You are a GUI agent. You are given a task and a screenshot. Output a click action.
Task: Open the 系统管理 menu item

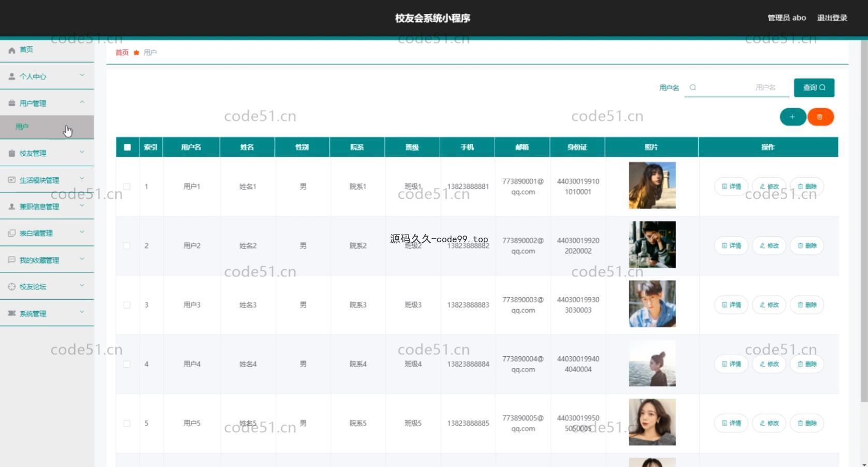[x=47, y=313]
